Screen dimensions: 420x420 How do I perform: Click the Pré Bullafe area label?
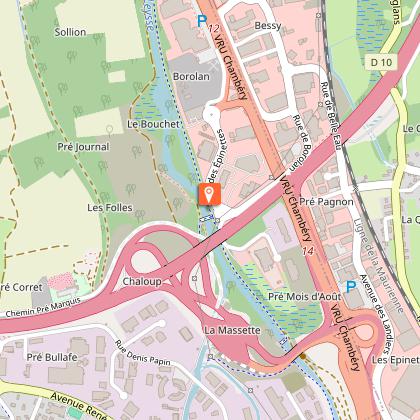[52, 357]
